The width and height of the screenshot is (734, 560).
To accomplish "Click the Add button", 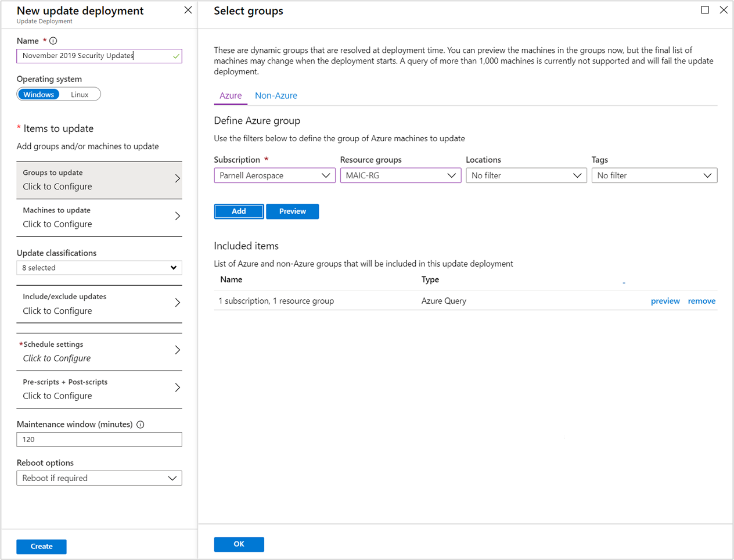I will coord(239,211).
